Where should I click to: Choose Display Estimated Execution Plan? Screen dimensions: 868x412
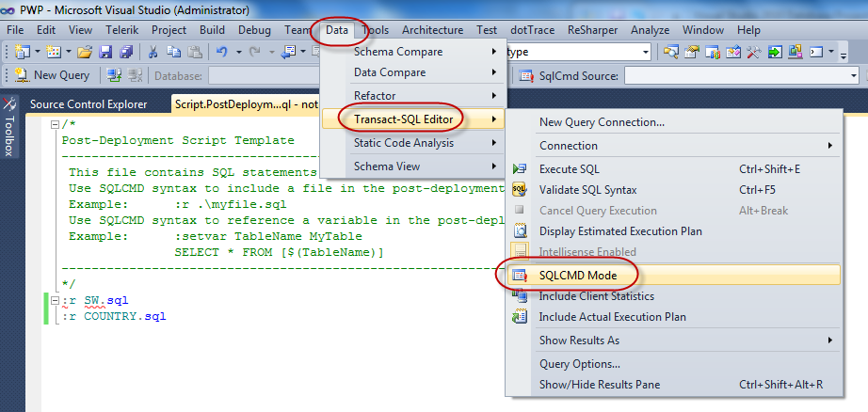672,231
